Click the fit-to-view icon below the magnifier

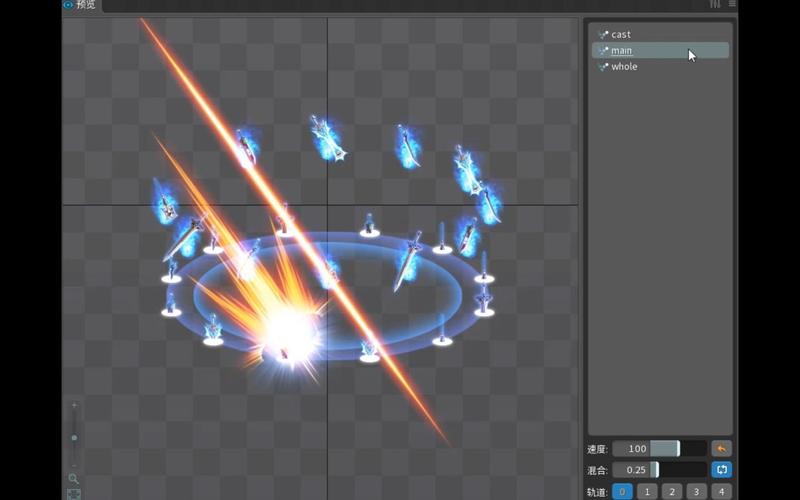(74, 494)
